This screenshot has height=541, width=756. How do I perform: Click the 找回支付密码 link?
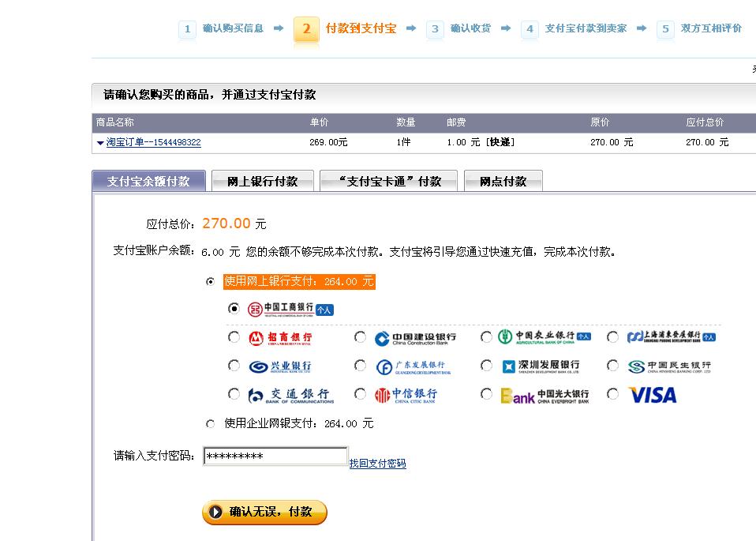pos(377,464)
